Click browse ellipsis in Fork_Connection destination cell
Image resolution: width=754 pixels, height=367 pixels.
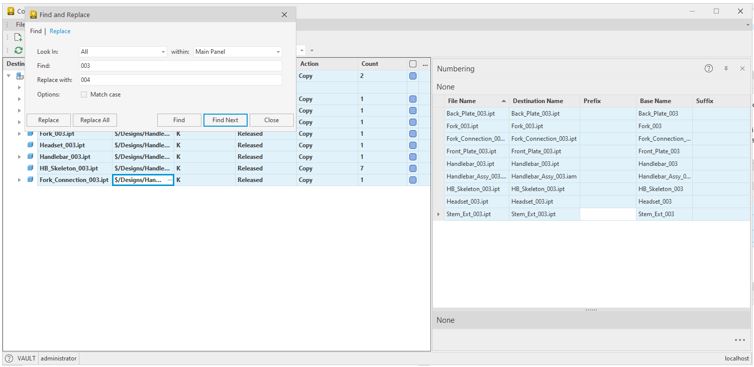point(169,180)
